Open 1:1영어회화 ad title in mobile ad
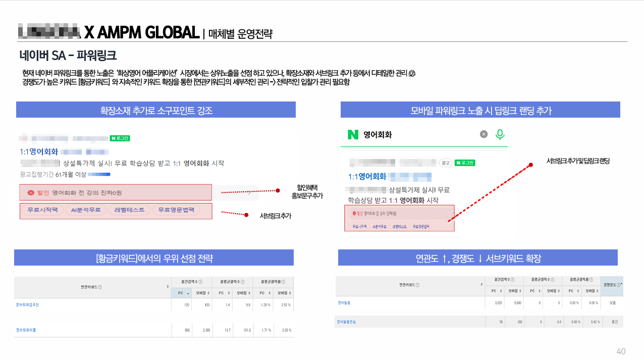The image size is (644, 360). (x=367, y=177)
